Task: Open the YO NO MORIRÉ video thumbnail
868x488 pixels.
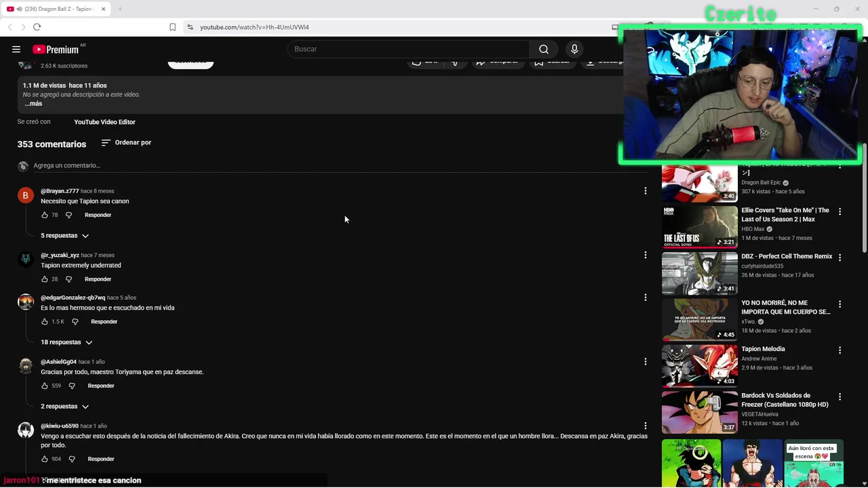Action: 699,320
